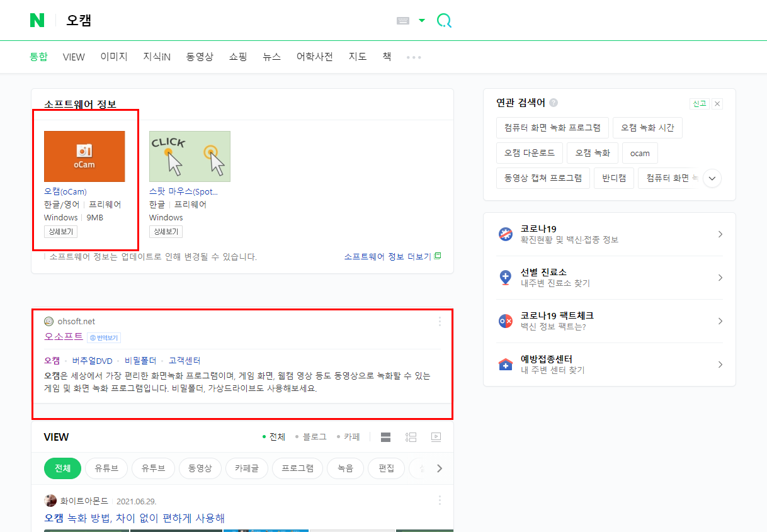Viewport: 767px width, 532px height.
Task: Switch VIEW to card layout icon
Action: pos(386,437)
